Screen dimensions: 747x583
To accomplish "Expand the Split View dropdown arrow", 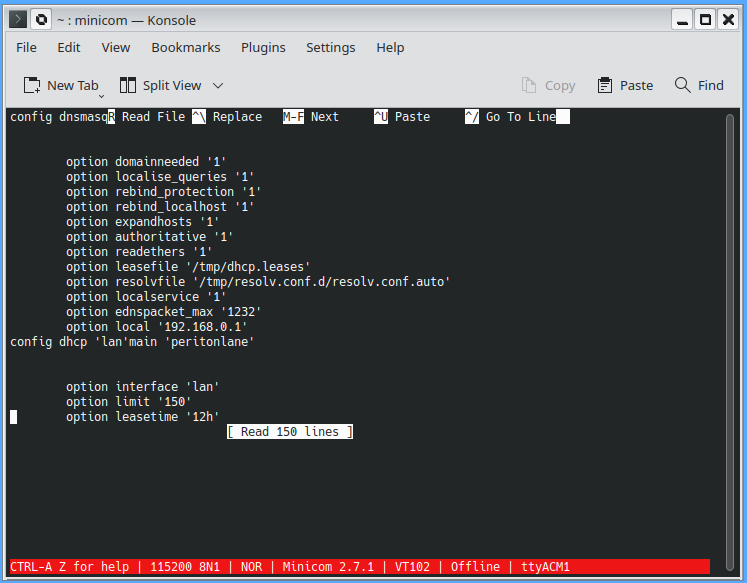I will point(218,86).
